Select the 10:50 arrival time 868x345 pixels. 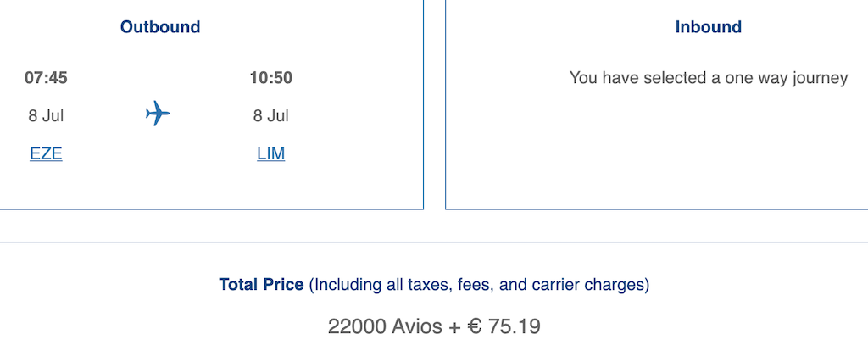pyautogui.click(x=270, y=78)
